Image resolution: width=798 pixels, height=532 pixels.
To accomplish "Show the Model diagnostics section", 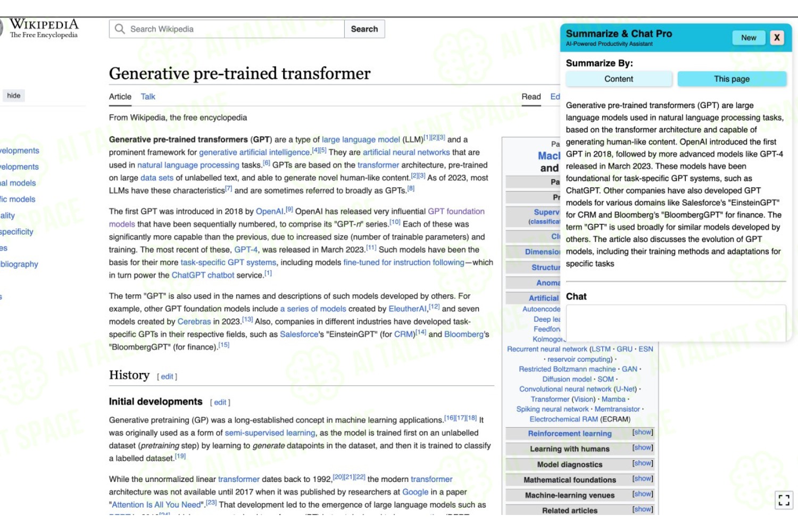I will (x=643, y=463).
